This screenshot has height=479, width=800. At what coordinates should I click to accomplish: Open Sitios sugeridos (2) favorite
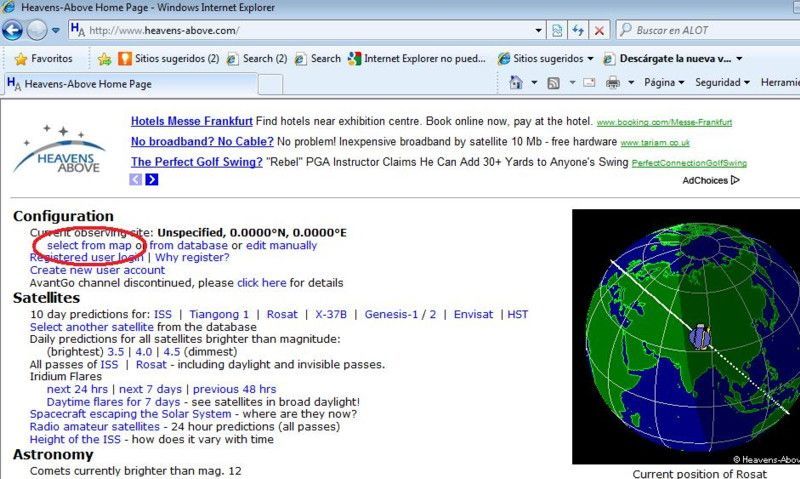[x=168, y=59]
